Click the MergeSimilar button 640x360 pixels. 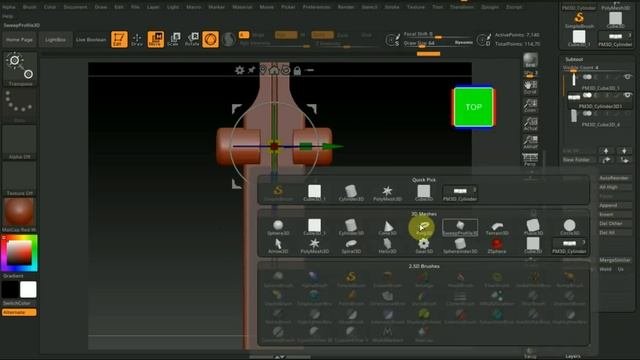[x=615, y=260]
